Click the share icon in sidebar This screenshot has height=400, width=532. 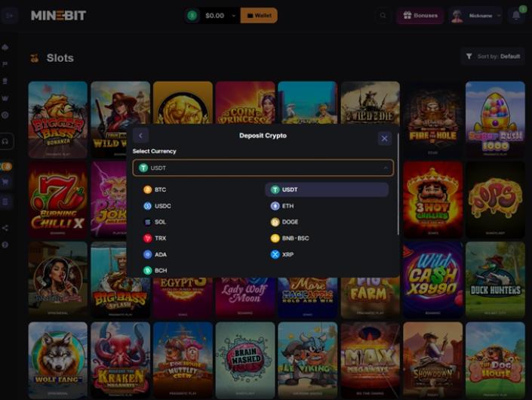pyautogui.click(x=6, y=228)
